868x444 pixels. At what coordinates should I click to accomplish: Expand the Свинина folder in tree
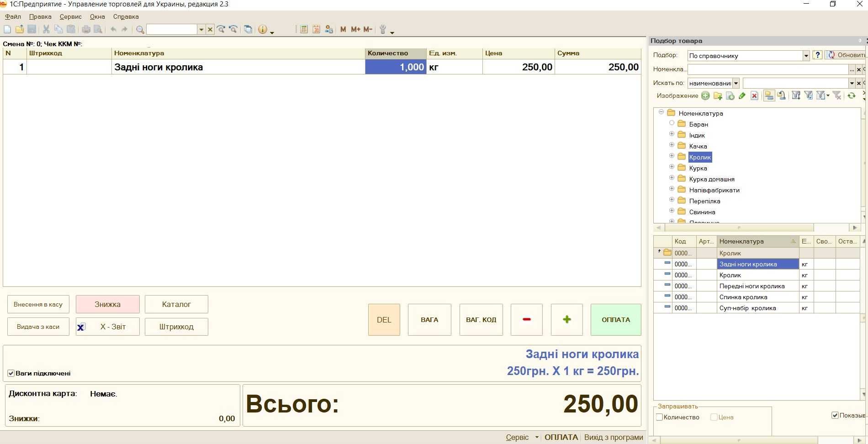(672, 211)
